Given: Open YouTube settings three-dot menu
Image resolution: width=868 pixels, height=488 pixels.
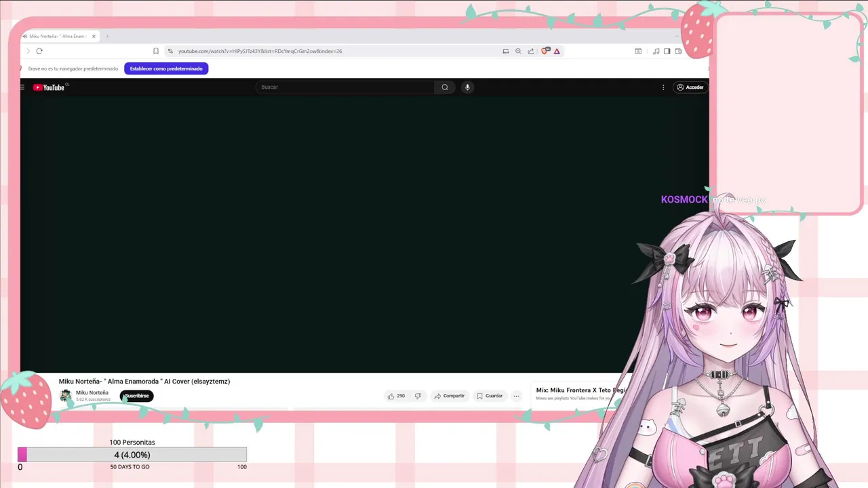Looking at the screenshot, I should click(x=663, y=87).
